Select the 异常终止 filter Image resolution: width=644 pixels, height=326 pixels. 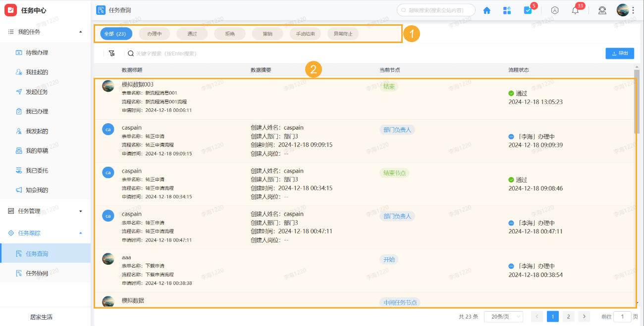click(343, 34)
